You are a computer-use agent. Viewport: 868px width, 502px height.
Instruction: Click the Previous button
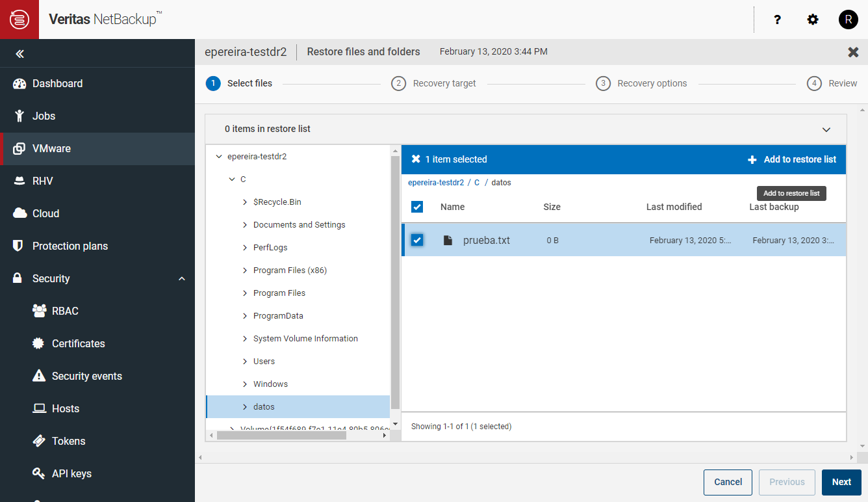pos(787,482)
